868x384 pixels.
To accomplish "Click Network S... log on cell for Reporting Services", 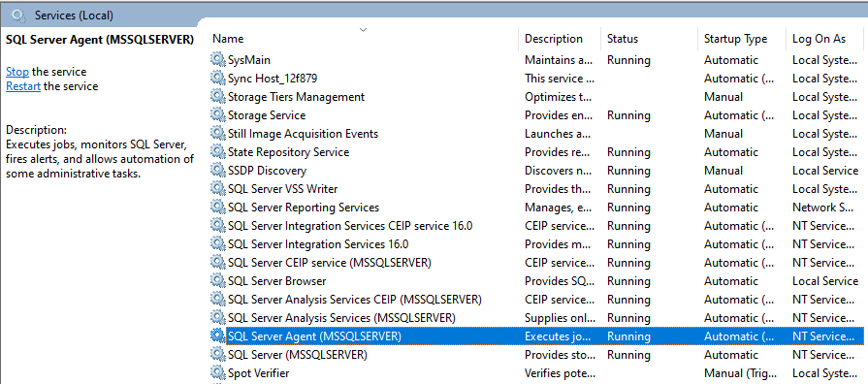I will point(822,207).
